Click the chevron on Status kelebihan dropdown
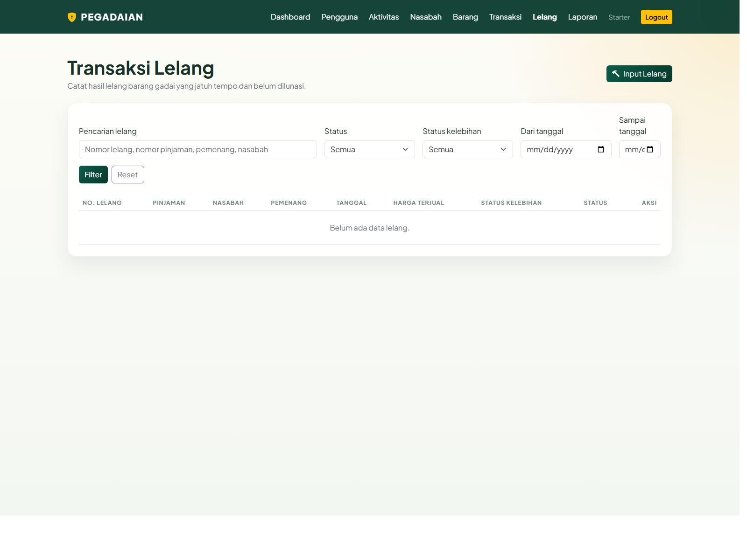 click(x=503, y=149)
